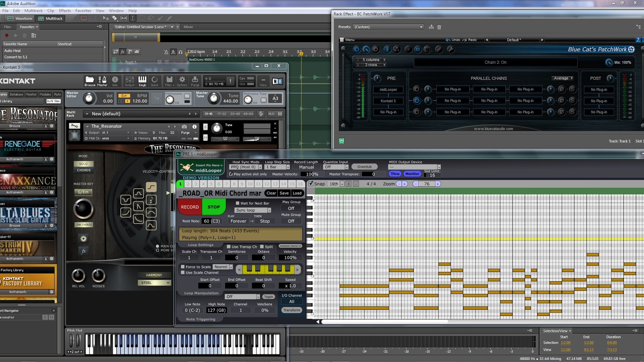Solo the first parallel chain
644x362 pixels.
(x=572, y=89)
